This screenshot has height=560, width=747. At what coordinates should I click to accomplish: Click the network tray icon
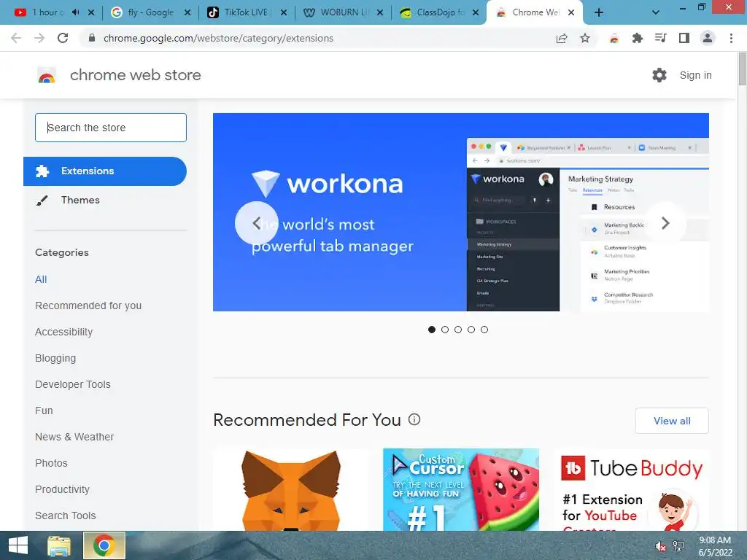pyautogui.click(x=678, y=546)
